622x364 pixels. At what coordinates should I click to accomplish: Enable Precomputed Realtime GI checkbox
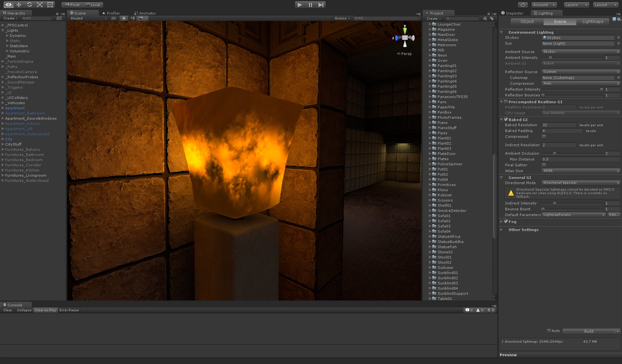pos(506,102)
